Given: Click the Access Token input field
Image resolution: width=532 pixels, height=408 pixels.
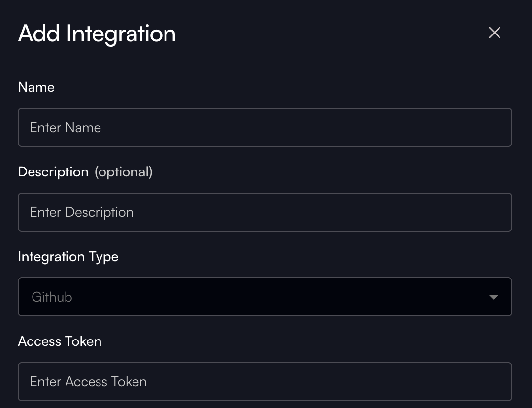Looking at the screenshot, I should [265, 382].
